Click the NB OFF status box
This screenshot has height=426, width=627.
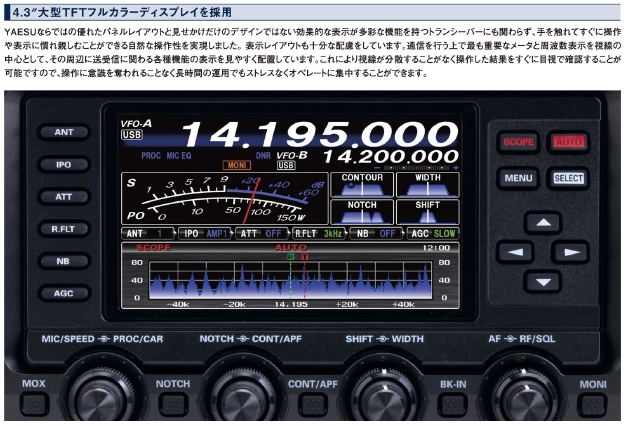[x=377, y=234]
